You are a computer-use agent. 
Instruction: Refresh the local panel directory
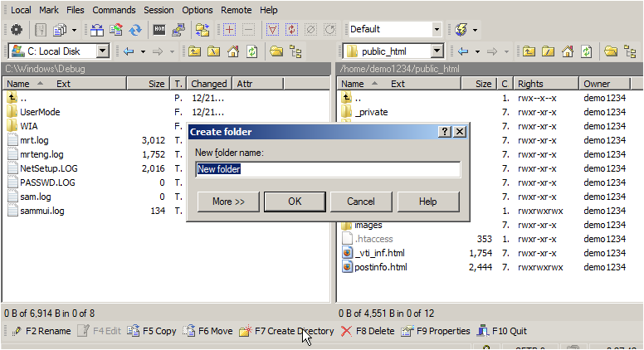[x=251, y=51]
